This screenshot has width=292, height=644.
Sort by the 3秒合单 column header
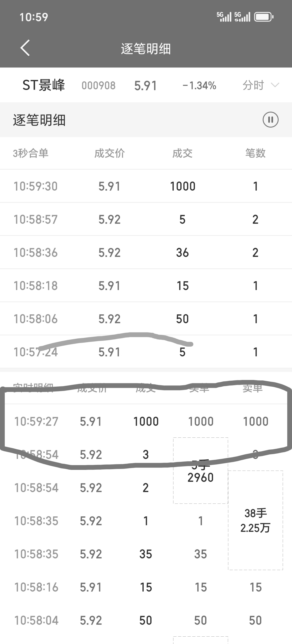[31, 153]
